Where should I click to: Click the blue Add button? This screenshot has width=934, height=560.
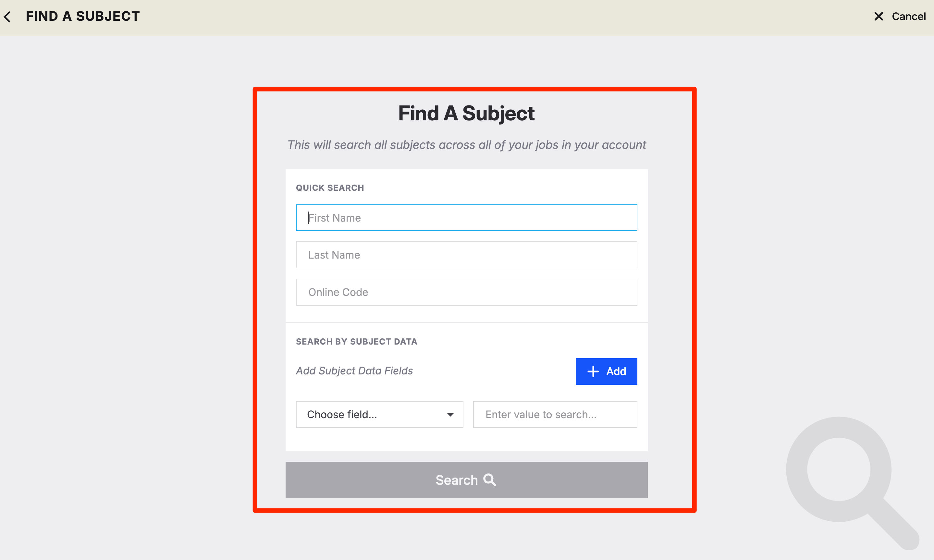(606, 371)
